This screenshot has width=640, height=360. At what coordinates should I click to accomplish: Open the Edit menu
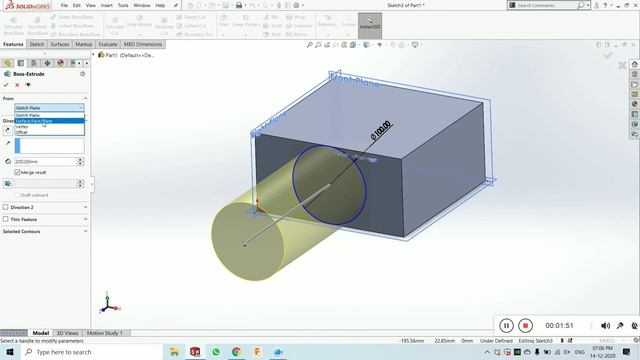tap(77, 5)
